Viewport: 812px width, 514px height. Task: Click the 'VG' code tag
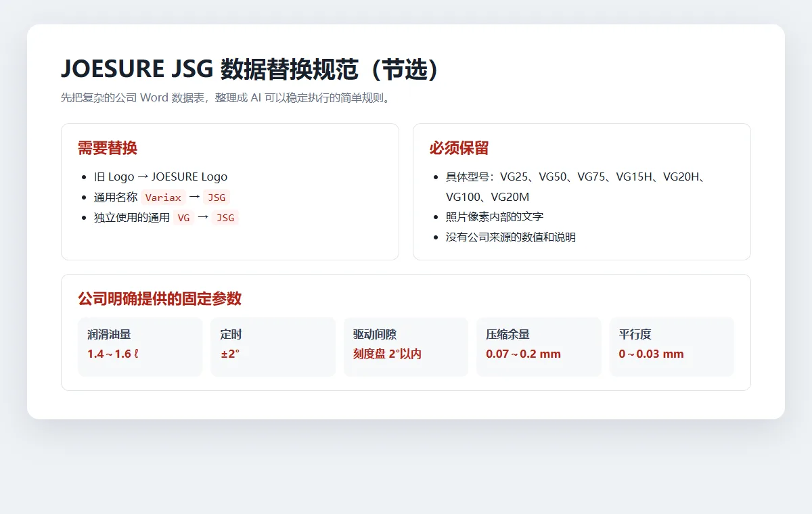(x=183, y=218)
